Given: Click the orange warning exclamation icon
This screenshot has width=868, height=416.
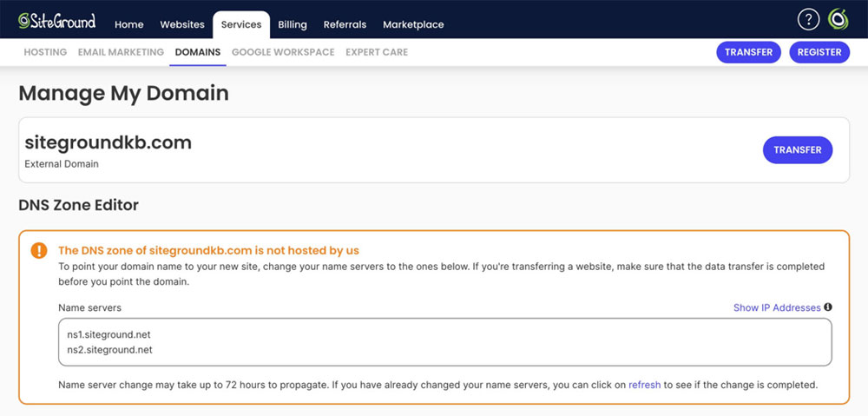Looking at the screenshot, I should [x=39, y=251].
